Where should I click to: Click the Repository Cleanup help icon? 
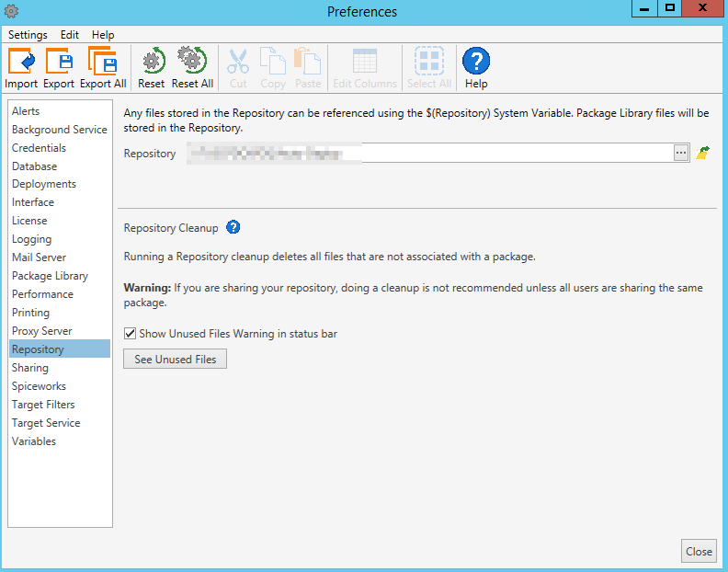(x=233, y=228)
